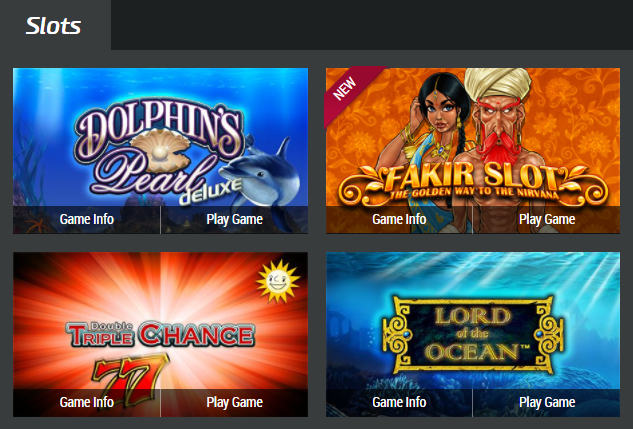Click the Fakir Slot golden title logo
The width and height of the screenshot is (633, 429).
473,182
